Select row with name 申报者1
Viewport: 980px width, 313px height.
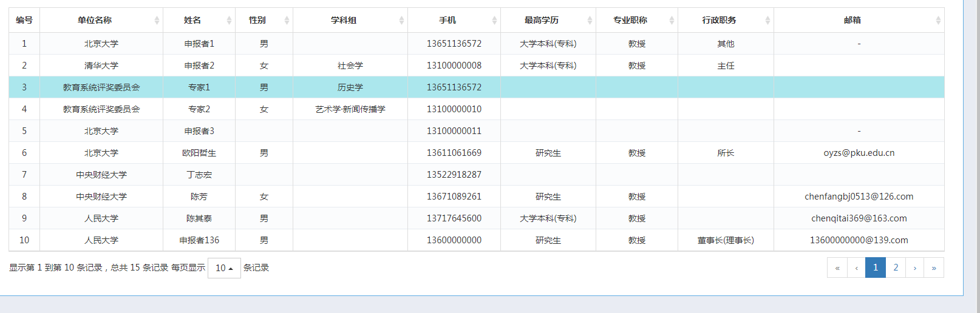(x=477, y=44)
